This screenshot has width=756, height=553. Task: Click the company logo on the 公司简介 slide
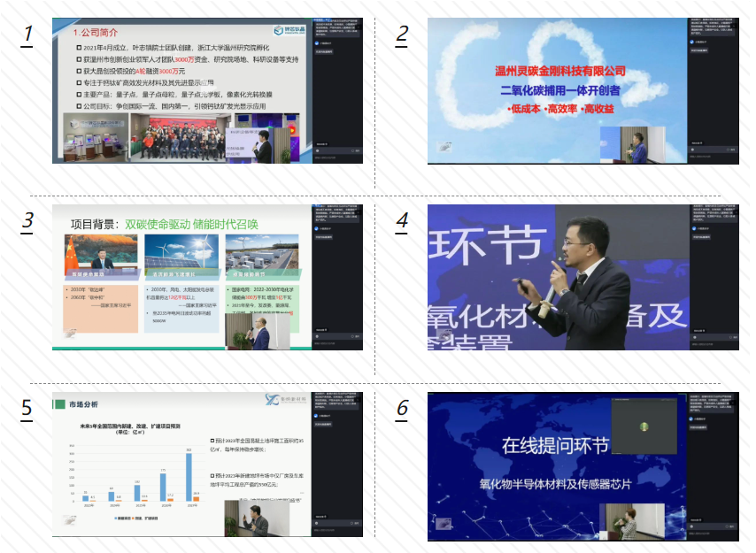click(289, 30)
